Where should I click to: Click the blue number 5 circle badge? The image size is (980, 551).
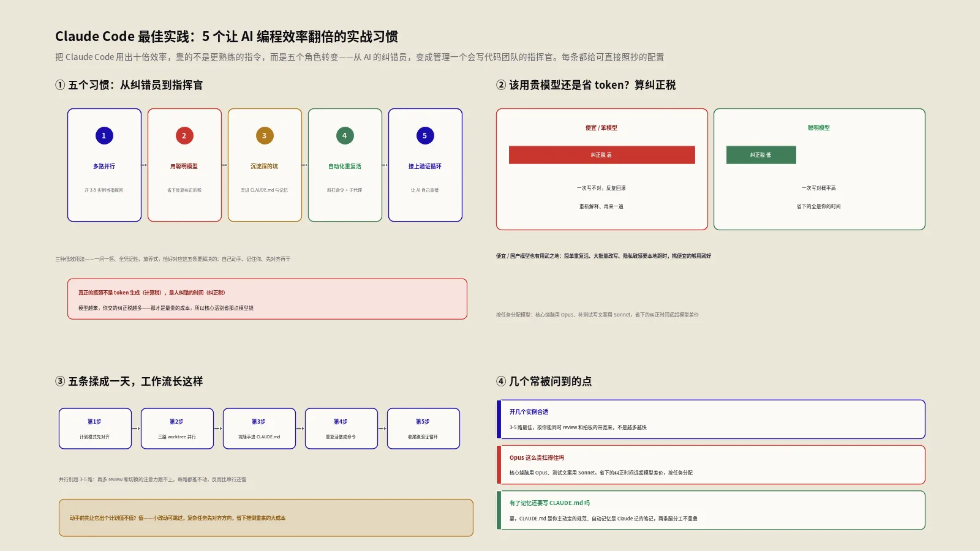tap(425, 136)
